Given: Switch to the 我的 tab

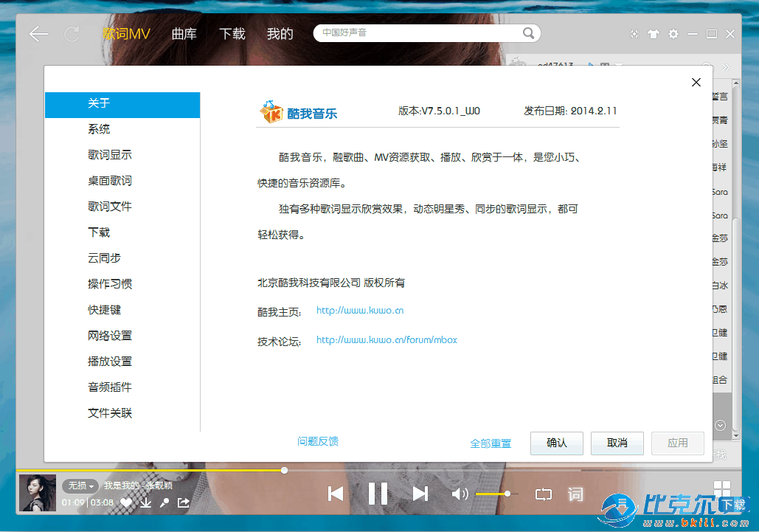Looking at the screenshot, I should [280, 34].
